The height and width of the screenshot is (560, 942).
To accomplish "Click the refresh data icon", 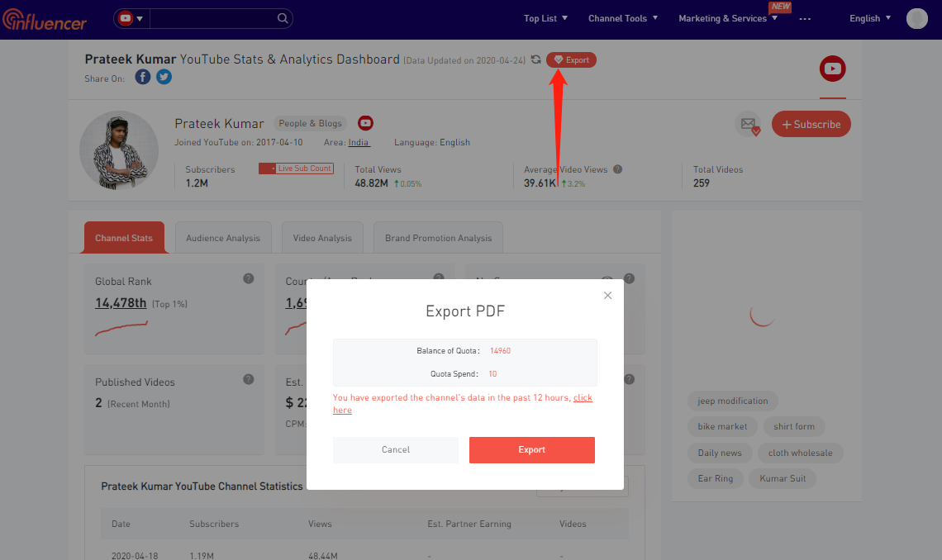I will (x=536, y=59).
